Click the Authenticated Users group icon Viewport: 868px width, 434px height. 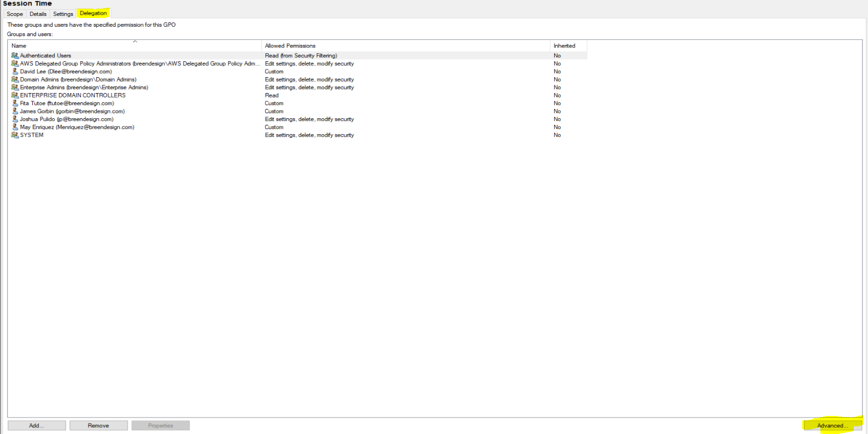click(x=15, y=55)
